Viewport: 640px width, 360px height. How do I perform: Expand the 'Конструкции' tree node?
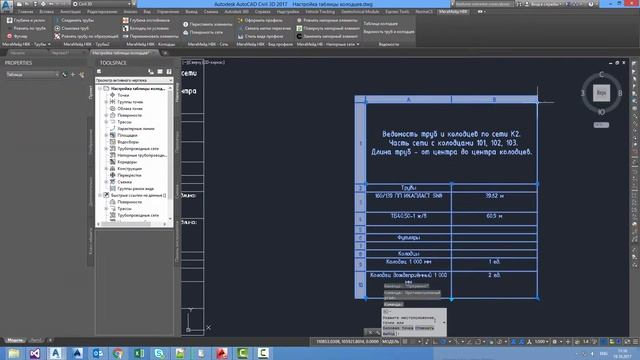[x=106, y=169]
